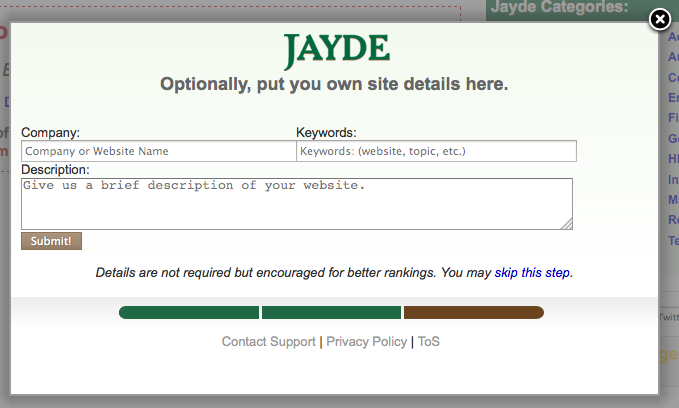Viewport: 679px width, 408px height.
Task: Click the Submit! button
Action: coord(52,241)
